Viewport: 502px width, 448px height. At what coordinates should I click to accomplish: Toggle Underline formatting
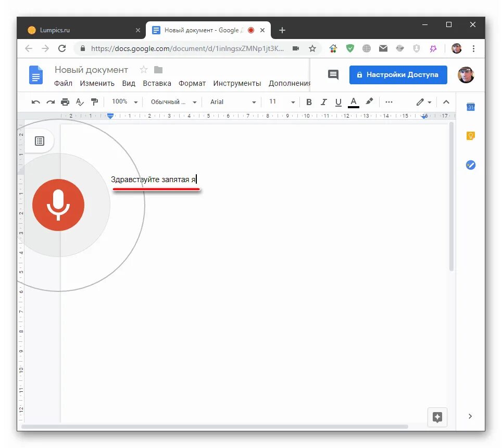[x=338, y=102]
